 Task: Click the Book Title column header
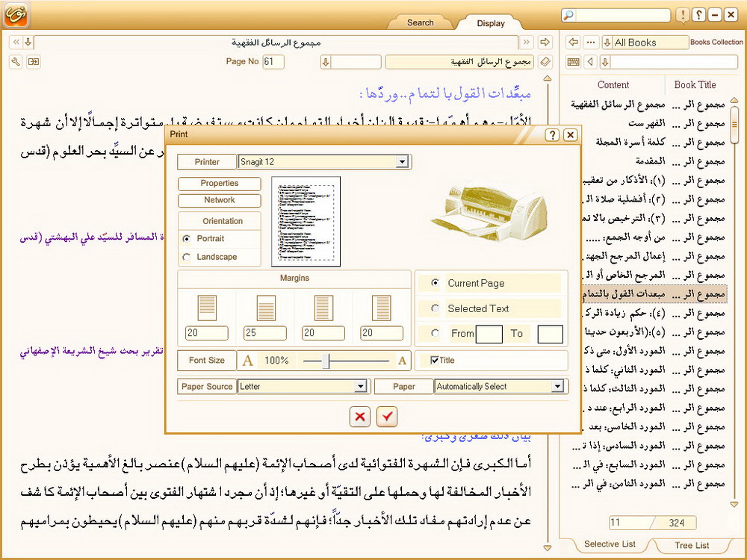click(695, 85)
